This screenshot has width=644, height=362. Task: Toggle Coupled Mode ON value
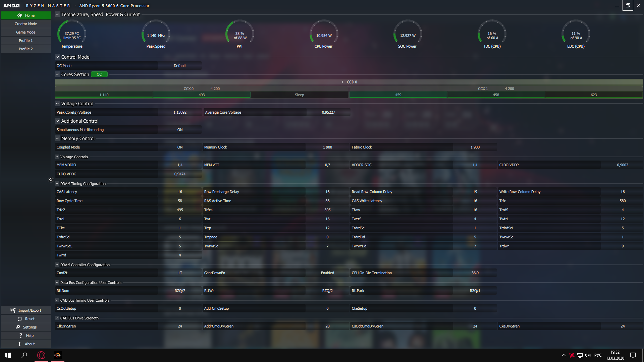[180, 147]
